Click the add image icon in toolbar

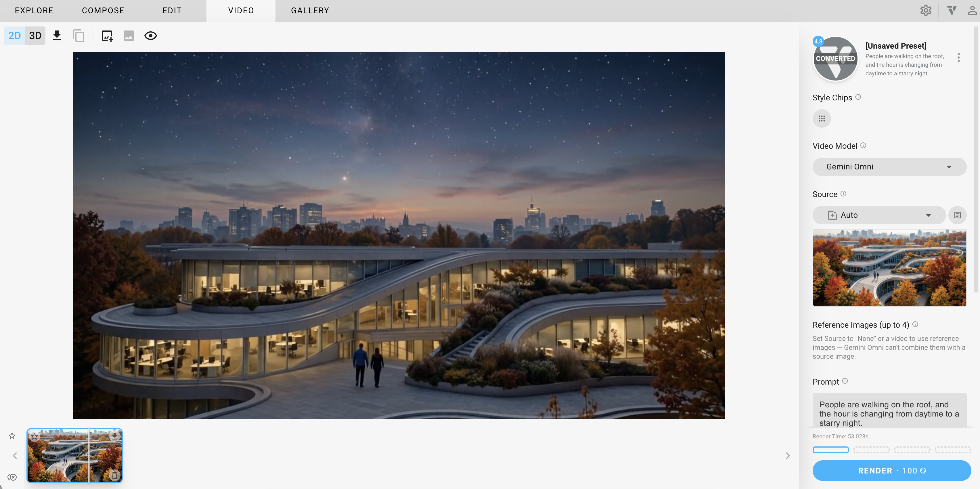point(107,36)
